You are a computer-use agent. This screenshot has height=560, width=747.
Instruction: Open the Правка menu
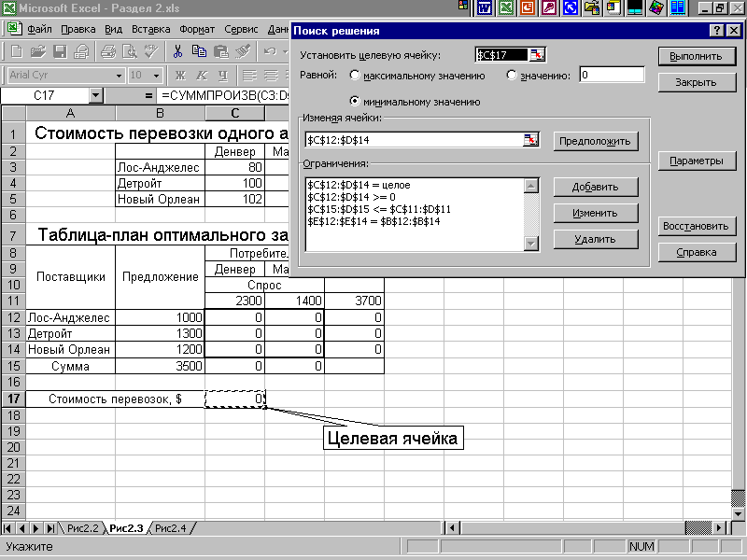(78, 29)
